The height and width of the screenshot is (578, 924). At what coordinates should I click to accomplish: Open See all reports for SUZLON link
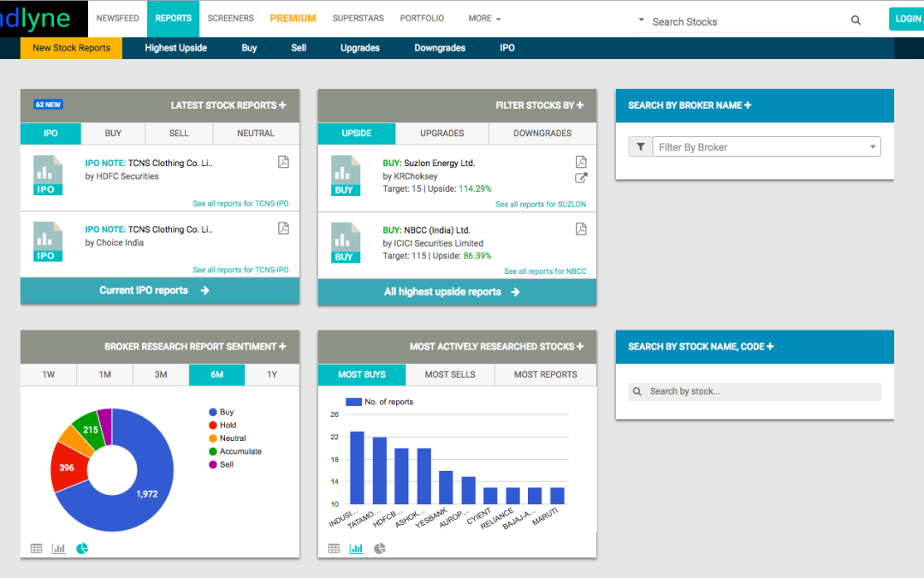coord(541,204)
